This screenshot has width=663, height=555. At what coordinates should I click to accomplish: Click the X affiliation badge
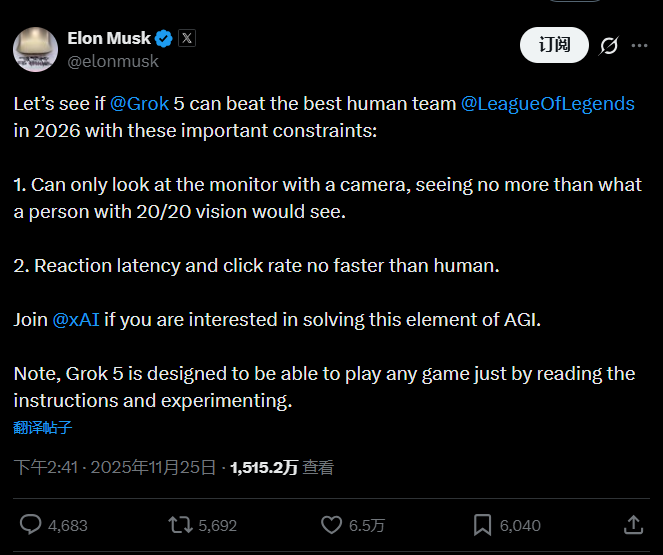tap(187, 39)
